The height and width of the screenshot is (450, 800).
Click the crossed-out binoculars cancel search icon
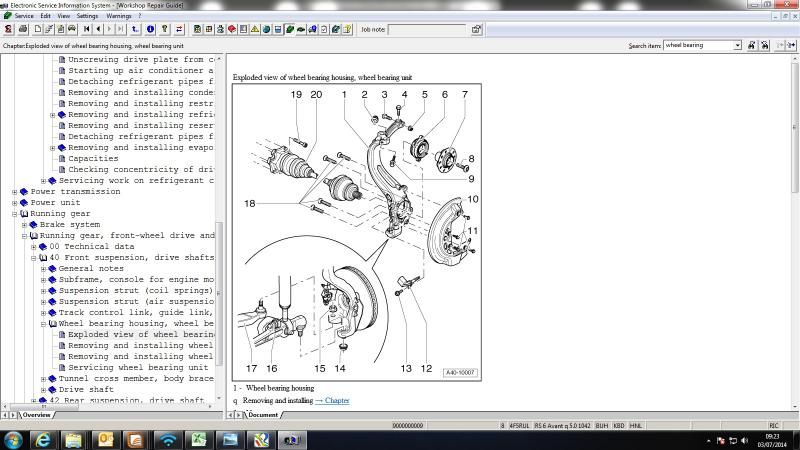(765, 45)
